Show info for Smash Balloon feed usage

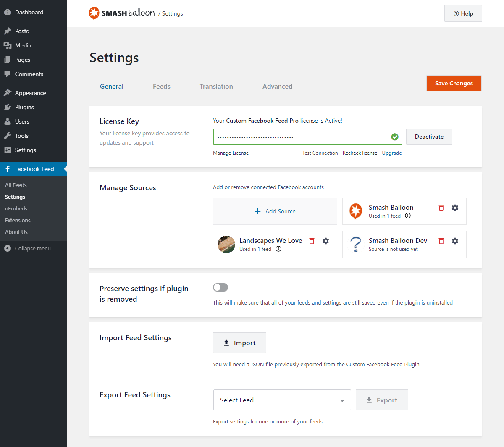408,216
